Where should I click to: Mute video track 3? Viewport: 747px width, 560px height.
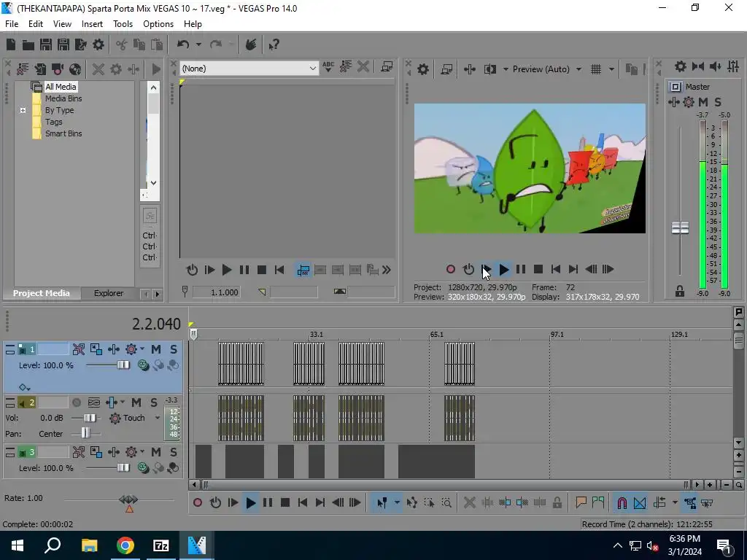156,452
